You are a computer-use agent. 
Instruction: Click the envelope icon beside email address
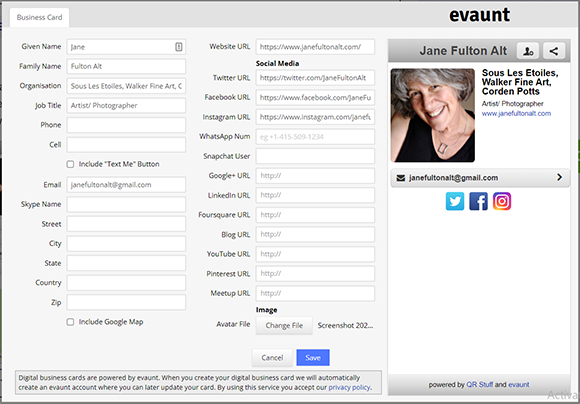pos(401,178)
